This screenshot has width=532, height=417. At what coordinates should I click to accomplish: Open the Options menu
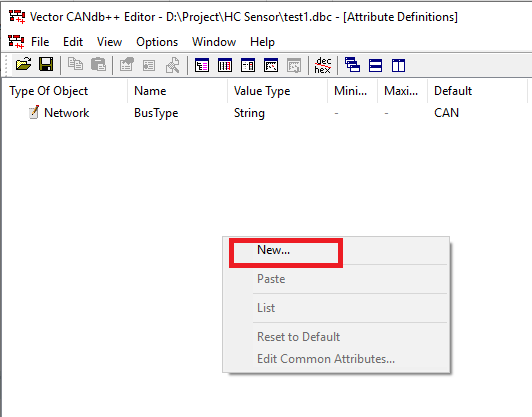pos(157,42)
